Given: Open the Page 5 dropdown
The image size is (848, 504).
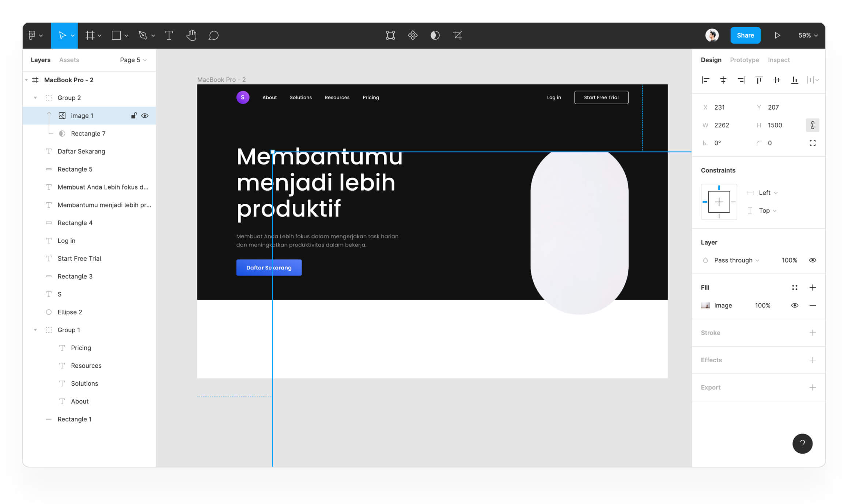Looking at the screenshot, I should tap(133, 60).
